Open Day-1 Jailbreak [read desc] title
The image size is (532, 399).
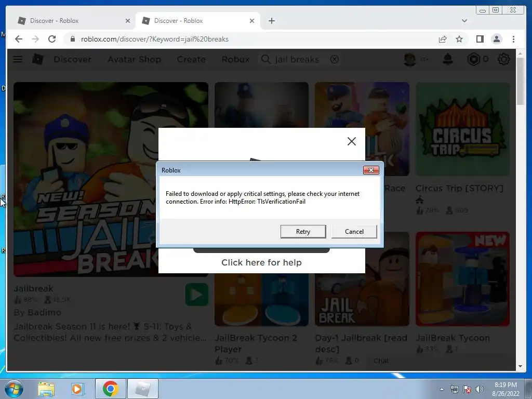pyautogui.click(x=361, y=343)
